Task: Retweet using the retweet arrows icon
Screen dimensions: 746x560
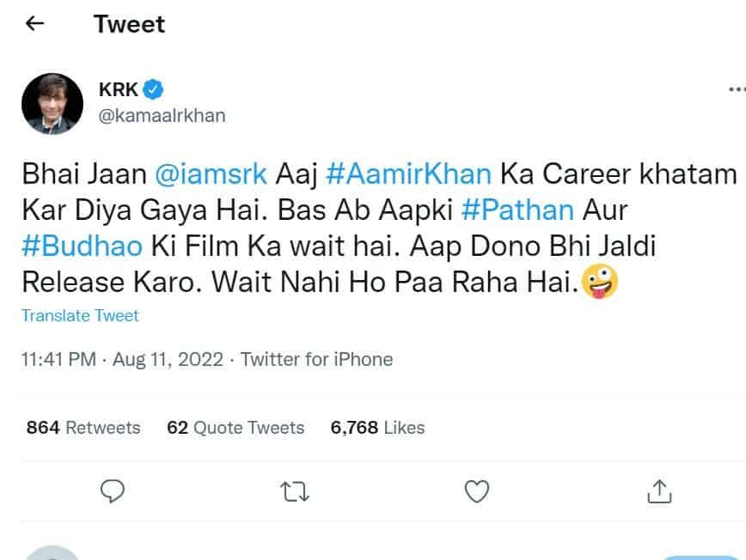Action: tap(295, 491)
